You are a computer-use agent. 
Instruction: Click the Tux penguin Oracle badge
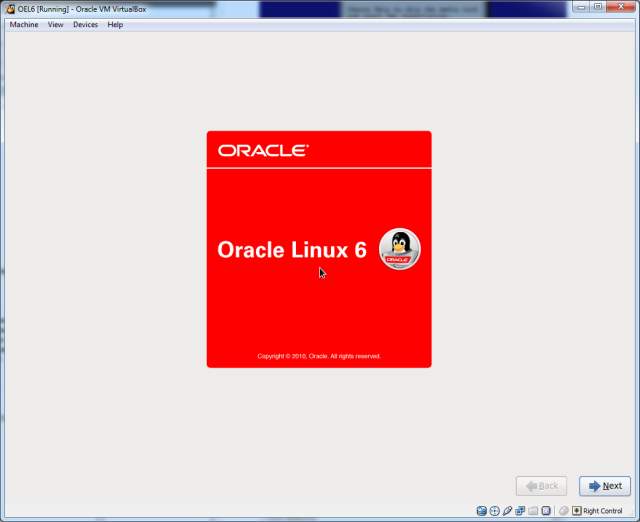400,249
